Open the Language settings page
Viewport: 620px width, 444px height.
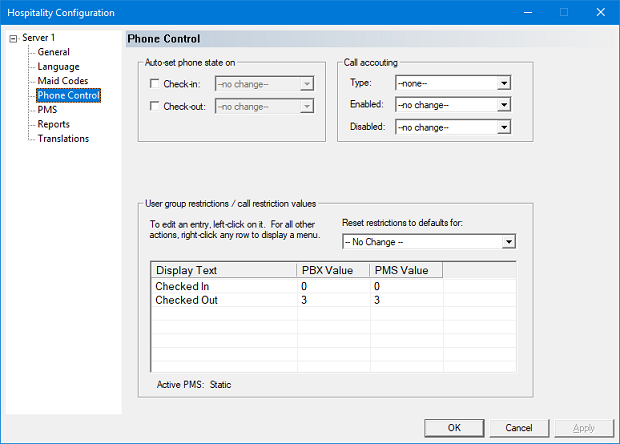pos(59,66)
